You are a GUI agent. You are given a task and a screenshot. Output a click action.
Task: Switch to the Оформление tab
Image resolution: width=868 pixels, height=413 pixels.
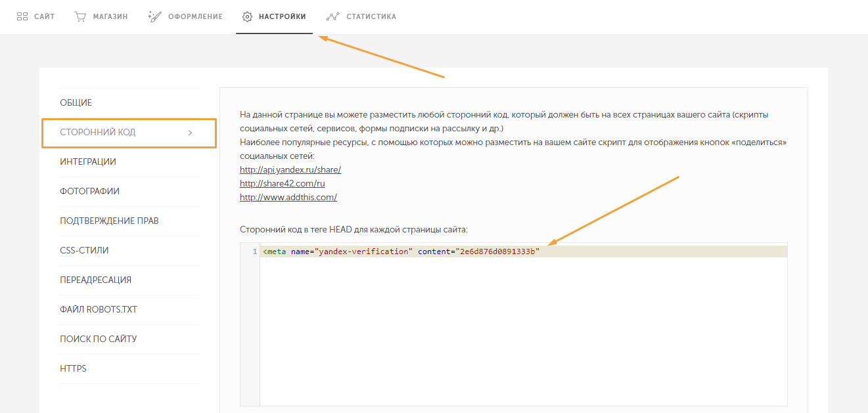[185, 16]
